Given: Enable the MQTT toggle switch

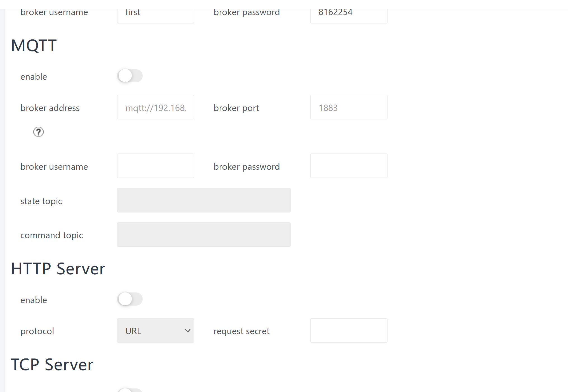Looking at the screenshot, I should (130, 76).
